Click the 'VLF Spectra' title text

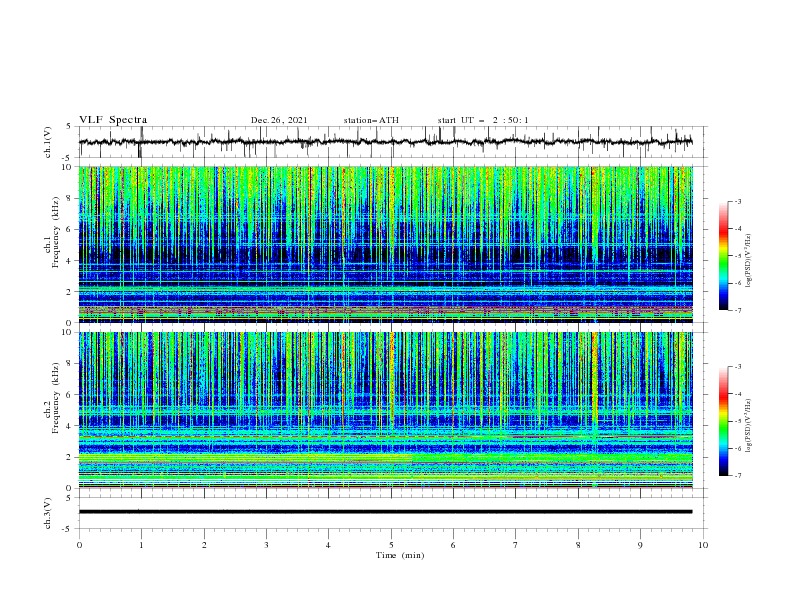[113, 120]
